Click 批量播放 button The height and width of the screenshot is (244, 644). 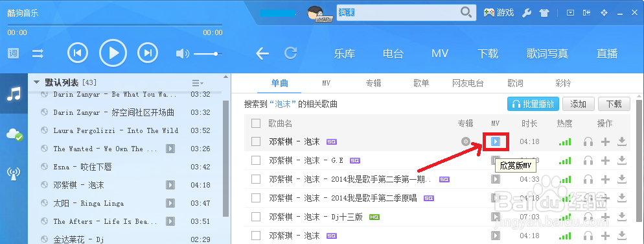(x=533, y=104)
